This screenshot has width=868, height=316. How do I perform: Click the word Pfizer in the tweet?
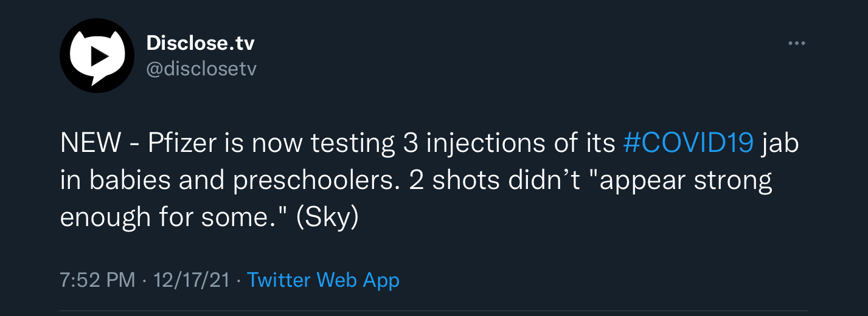coord(183,145)
